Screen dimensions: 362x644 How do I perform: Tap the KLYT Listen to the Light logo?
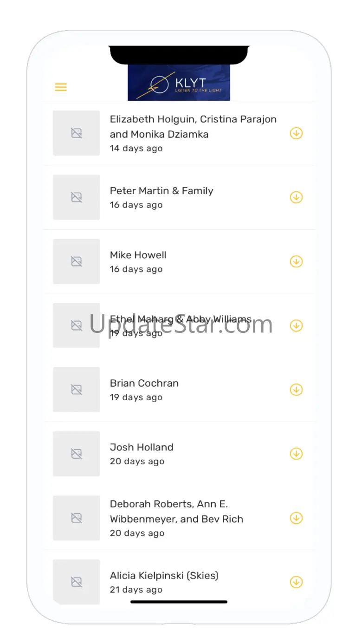(179, 83)
